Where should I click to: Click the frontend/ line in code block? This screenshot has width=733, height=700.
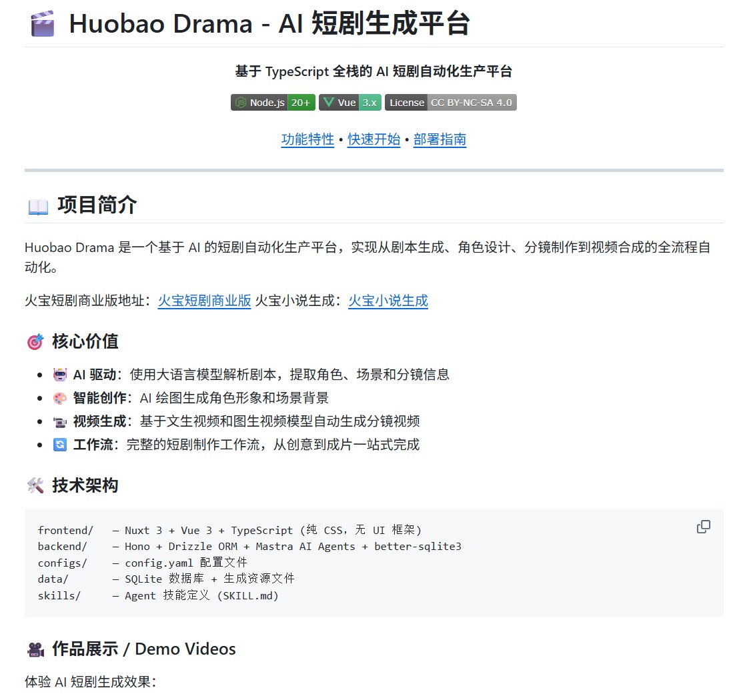click(x=229, y=530)
